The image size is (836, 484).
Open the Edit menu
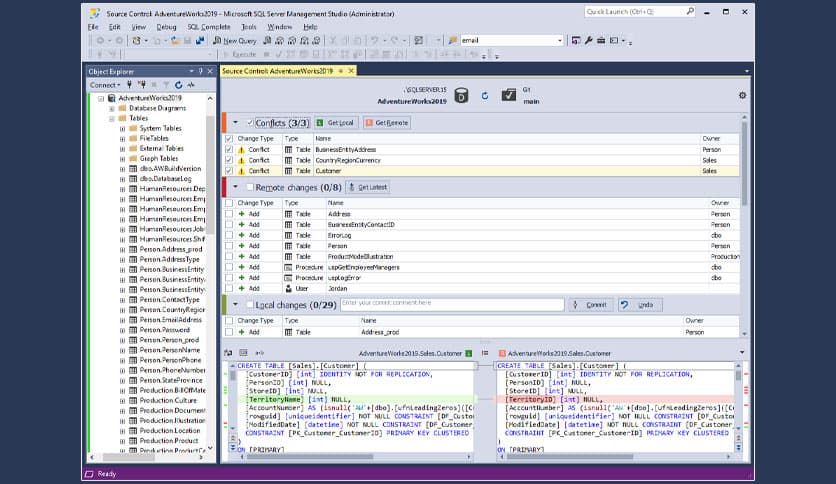click(x=115, y=27)
